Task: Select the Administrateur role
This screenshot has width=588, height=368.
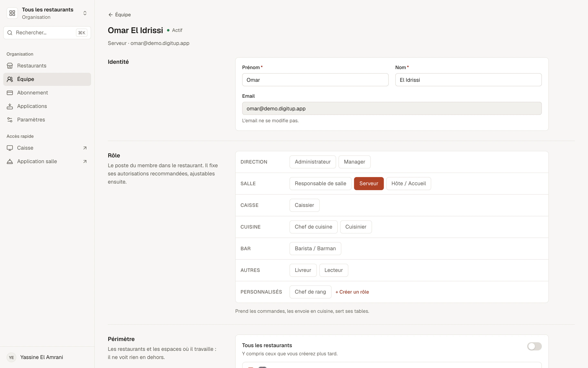Action: point(312,162)
